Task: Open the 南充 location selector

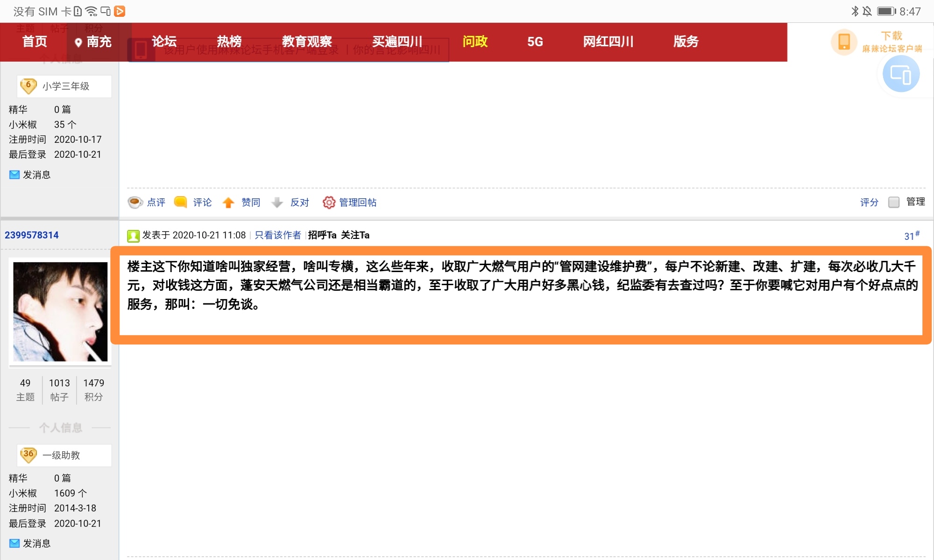Action: [93, 42]
